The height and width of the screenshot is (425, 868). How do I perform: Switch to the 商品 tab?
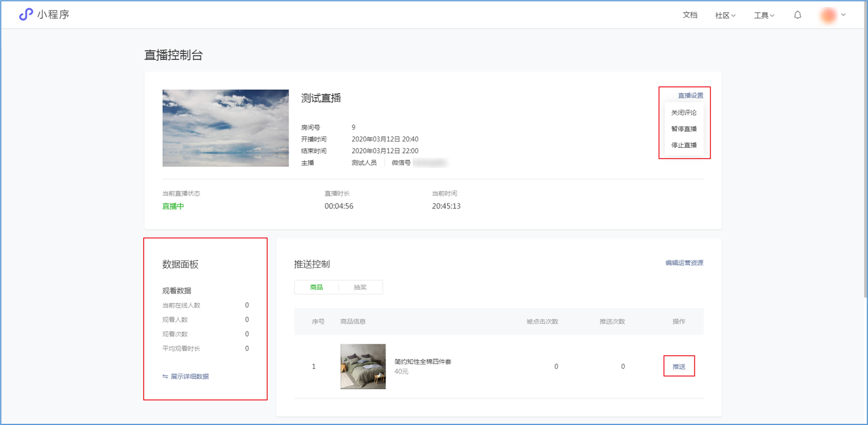coord(316,287)
